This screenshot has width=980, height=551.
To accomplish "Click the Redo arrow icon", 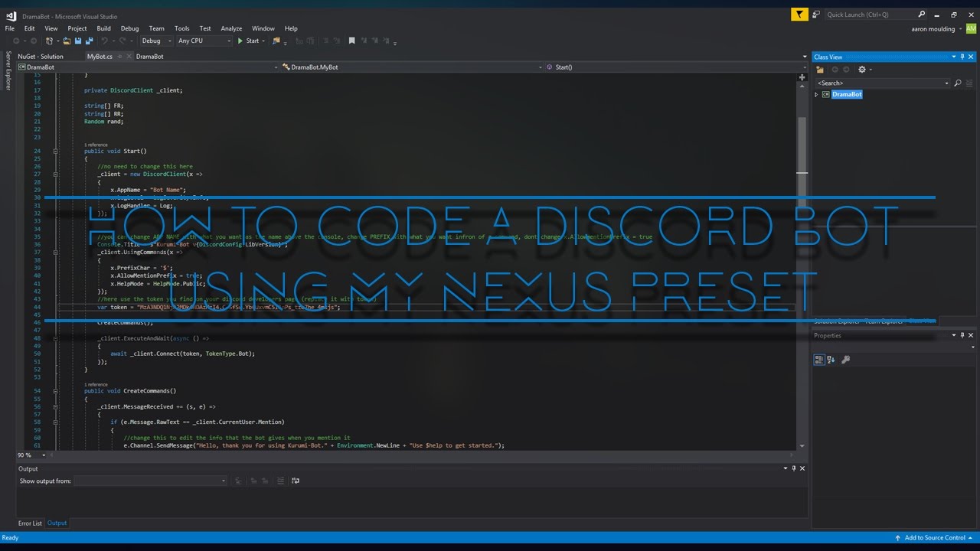I will pos(122,41).
